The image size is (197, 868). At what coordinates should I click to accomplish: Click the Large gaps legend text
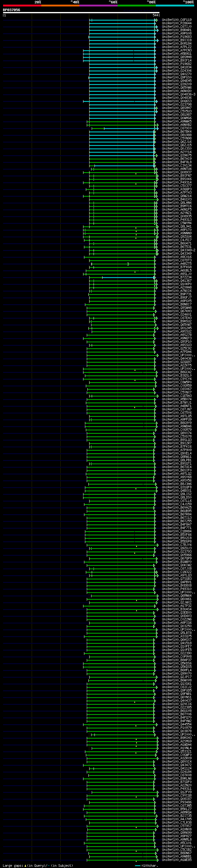coord(13,866)
